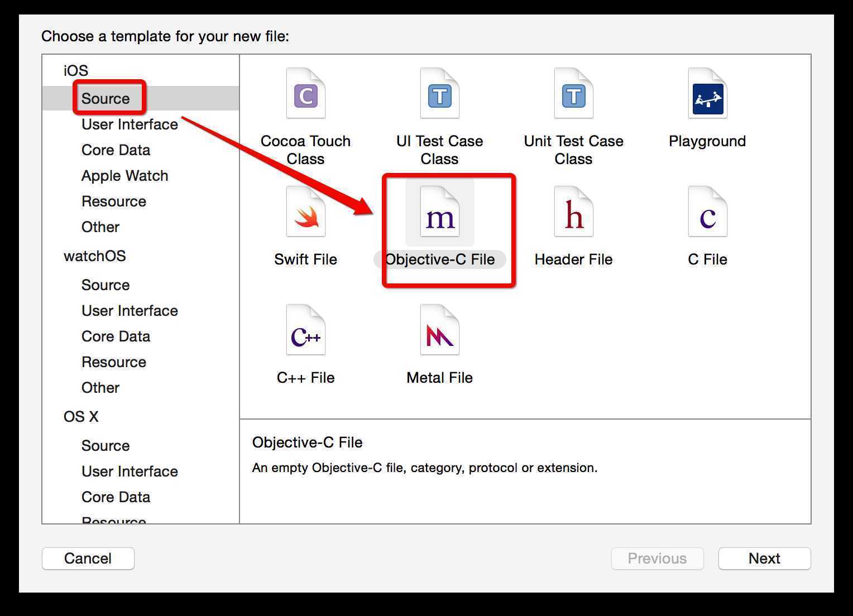This screenshot has width=853, height=616.
Task: Choose the Swift File template icon
Action: coord(305,211)
